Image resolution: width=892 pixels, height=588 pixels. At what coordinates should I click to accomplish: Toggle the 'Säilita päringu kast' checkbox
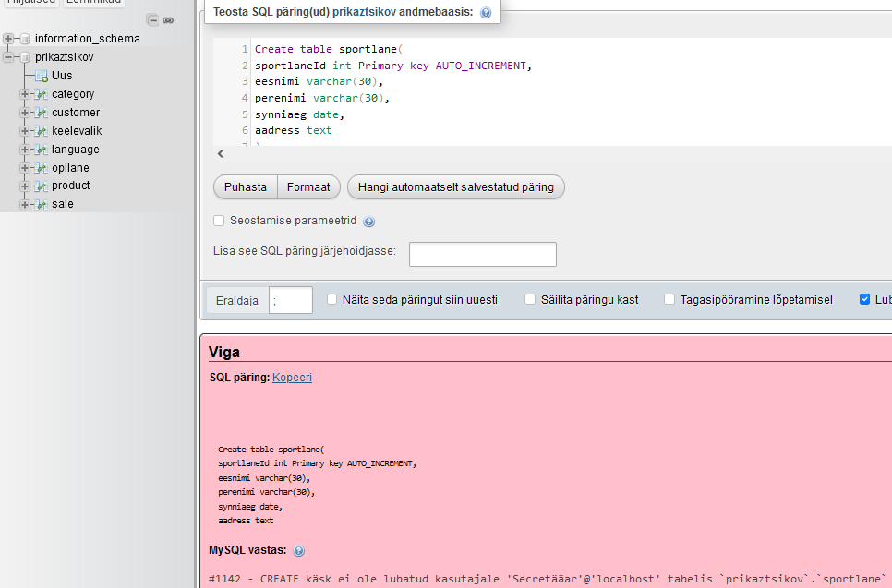530,299
